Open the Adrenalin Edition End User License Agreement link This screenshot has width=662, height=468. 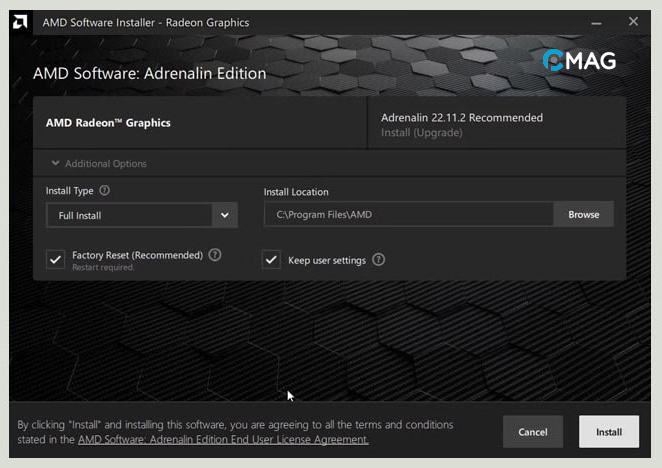[223, 440]
